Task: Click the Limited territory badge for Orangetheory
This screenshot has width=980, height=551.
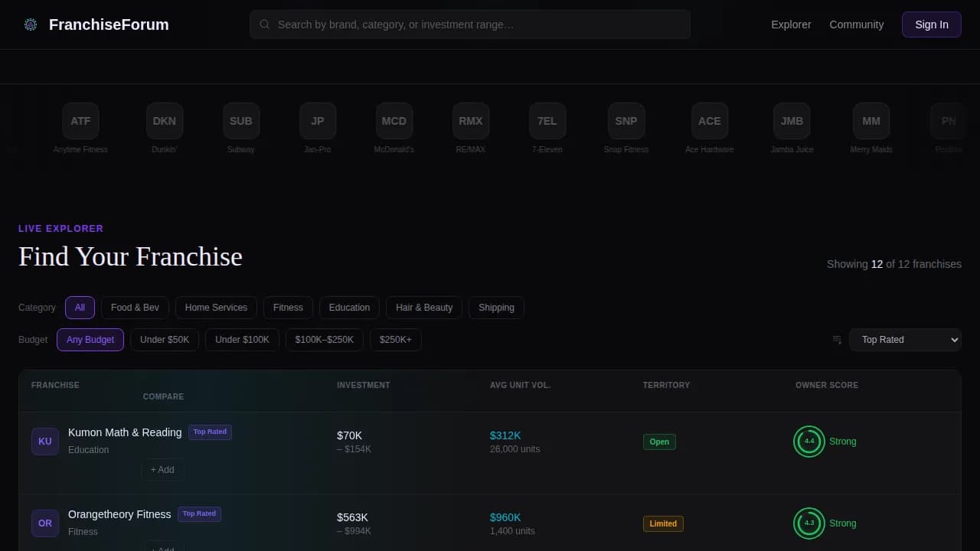Action: [x=663, y=523]
